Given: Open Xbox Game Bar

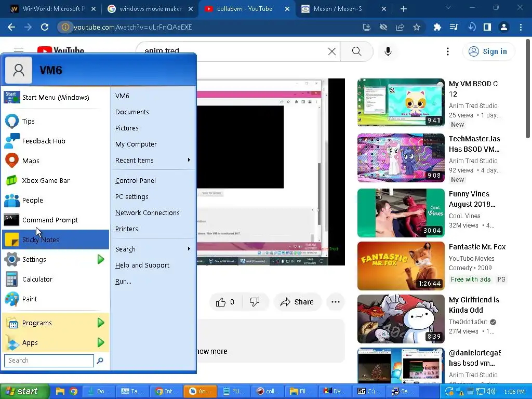Looking at the screenshot, I should (x=56, y=180).
